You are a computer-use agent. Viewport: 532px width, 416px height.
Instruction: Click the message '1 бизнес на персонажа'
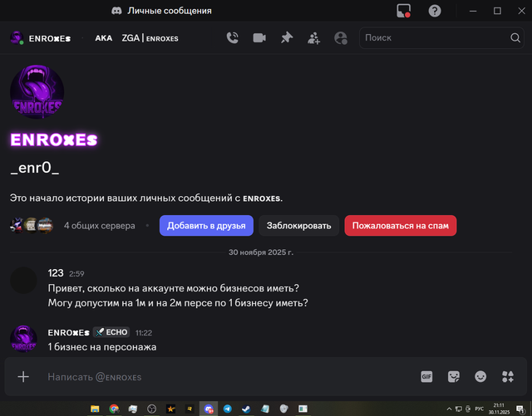(x=102, y=347)
